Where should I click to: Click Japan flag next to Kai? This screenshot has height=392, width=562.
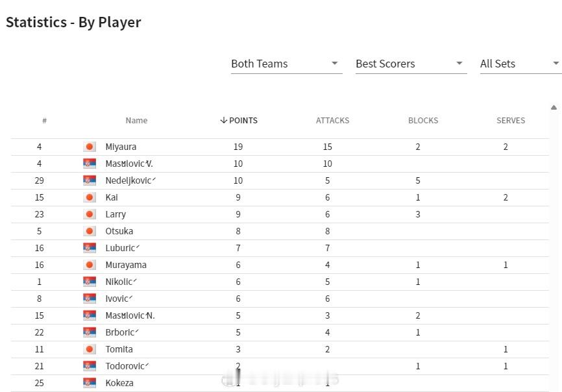[x=90, y=197]
